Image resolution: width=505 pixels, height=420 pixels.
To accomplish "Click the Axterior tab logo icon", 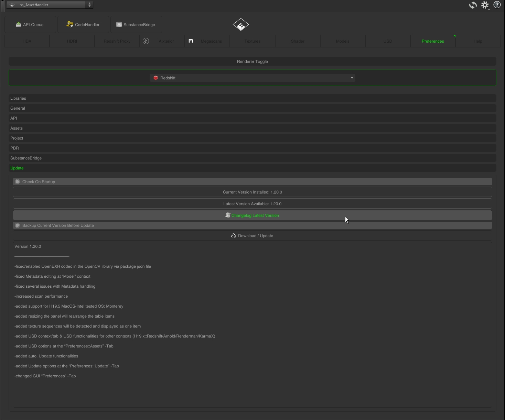I will [x=146, y=41].
